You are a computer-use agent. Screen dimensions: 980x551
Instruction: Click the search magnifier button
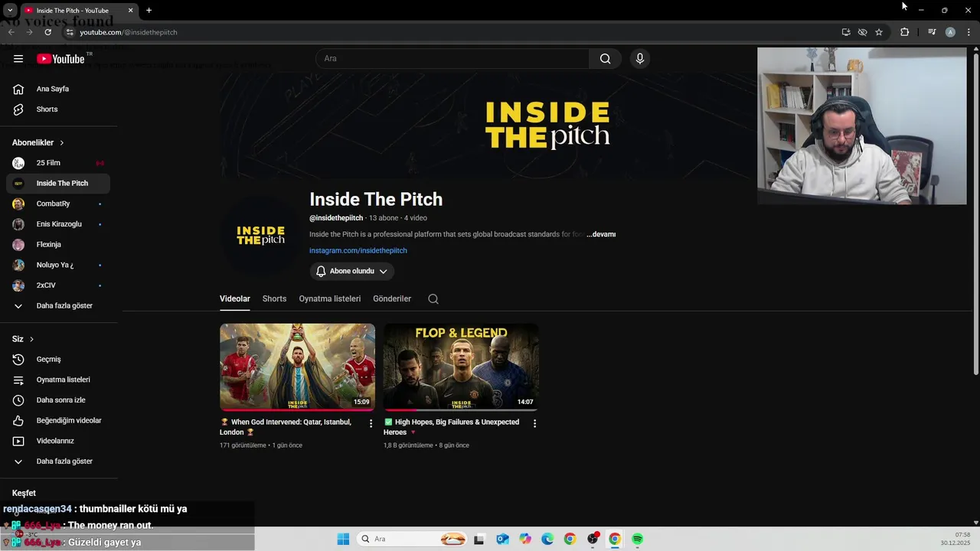click(605, 59)
